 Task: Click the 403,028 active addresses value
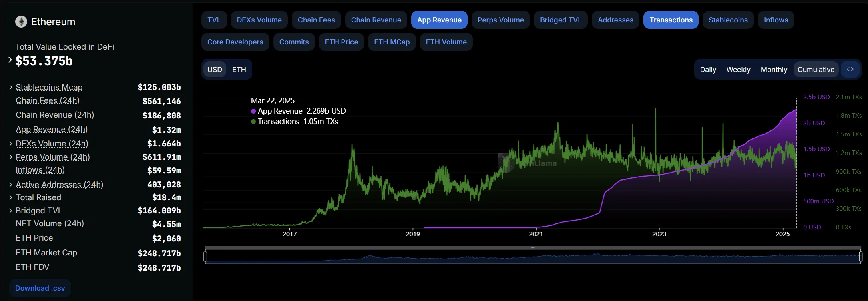click(164, 185)
